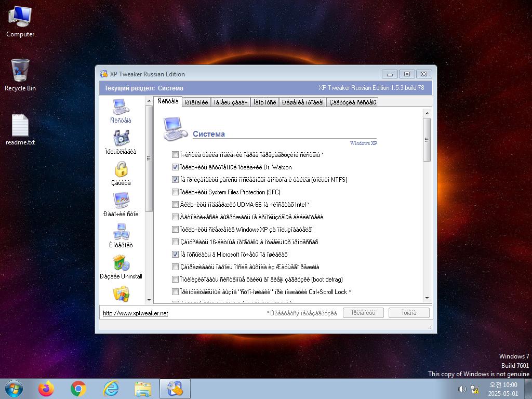Check the Ctrl+Scroll Lock option checkbox
Screen dimensions: 532x399
[x=175, y=292]
